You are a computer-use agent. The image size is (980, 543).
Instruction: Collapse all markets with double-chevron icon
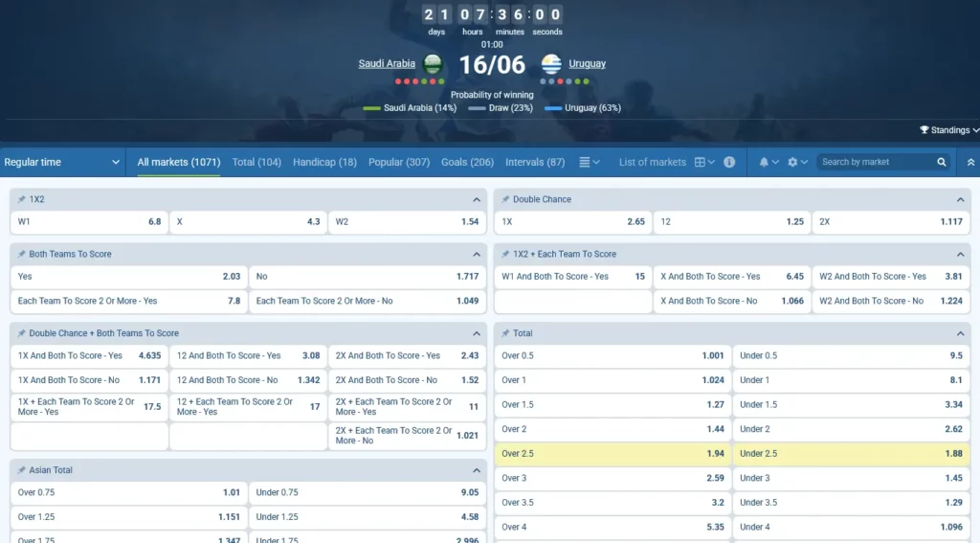tap(970, 162)
